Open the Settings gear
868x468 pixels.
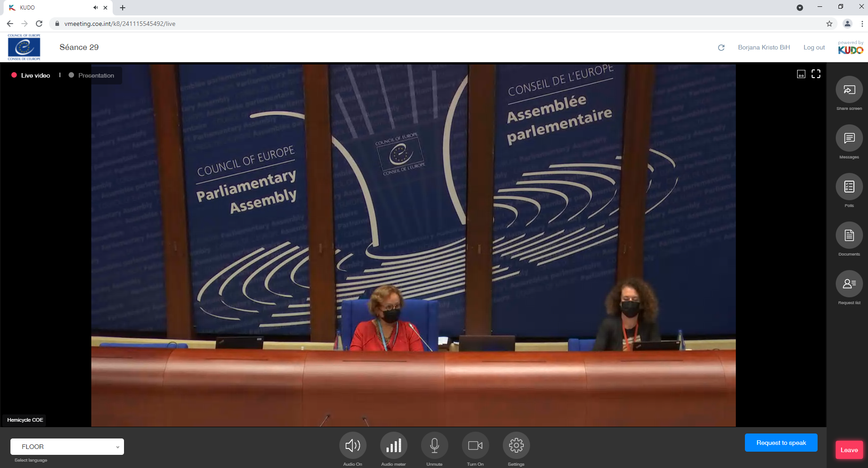516,446
